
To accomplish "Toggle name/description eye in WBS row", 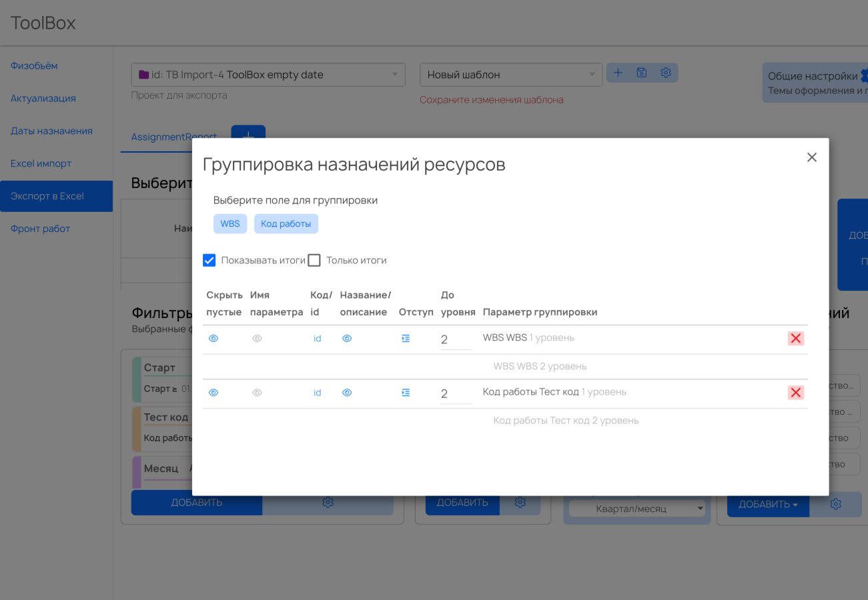I will coord(347,339).
